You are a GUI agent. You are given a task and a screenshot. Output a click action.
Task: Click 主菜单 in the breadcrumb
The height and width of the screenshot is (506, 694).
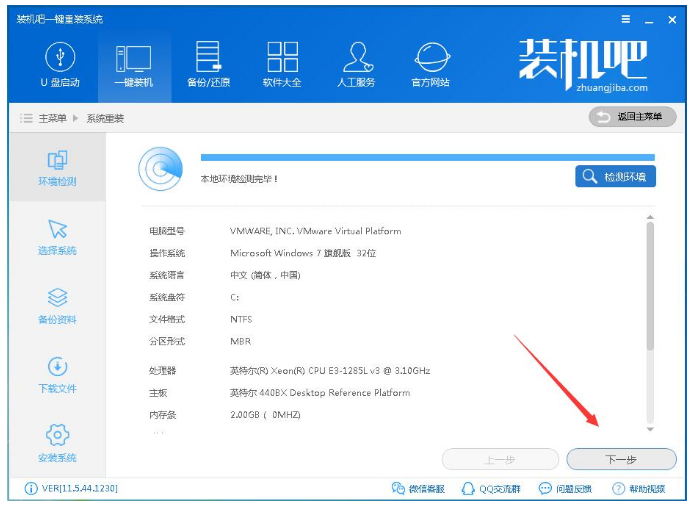[53, 118]
